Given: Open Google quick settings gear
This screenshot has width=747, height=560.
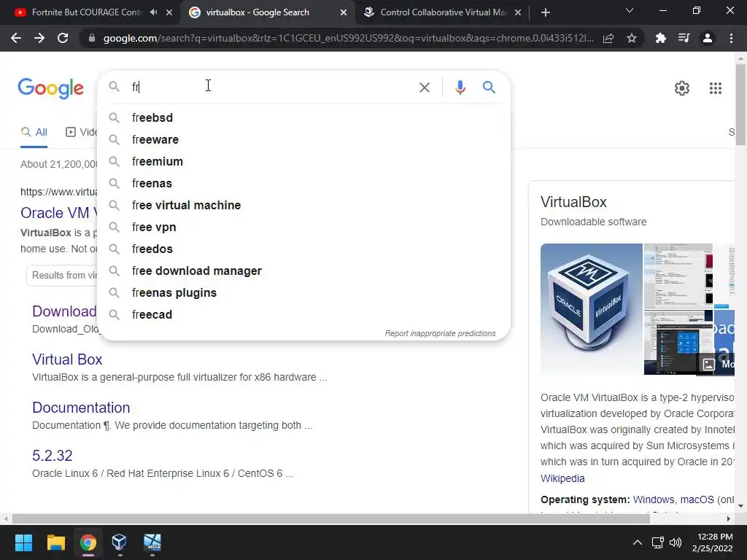Looking at the screenshot, I should [682, 88].
